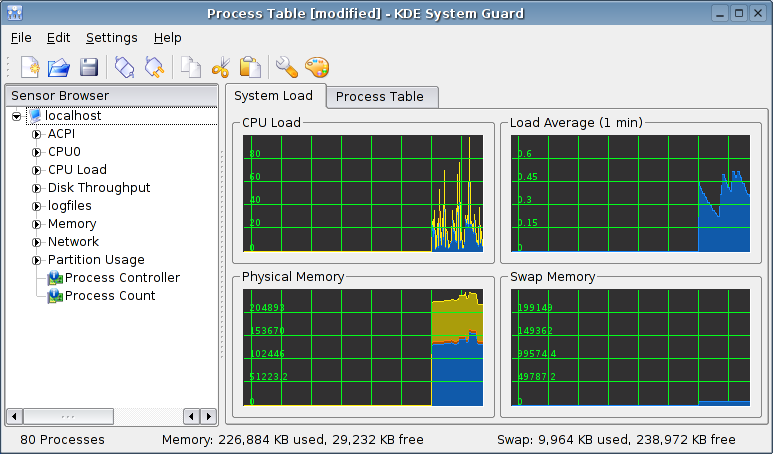
Task: Click the New Worksheet toolbar icon
Action: pos(30,67)
